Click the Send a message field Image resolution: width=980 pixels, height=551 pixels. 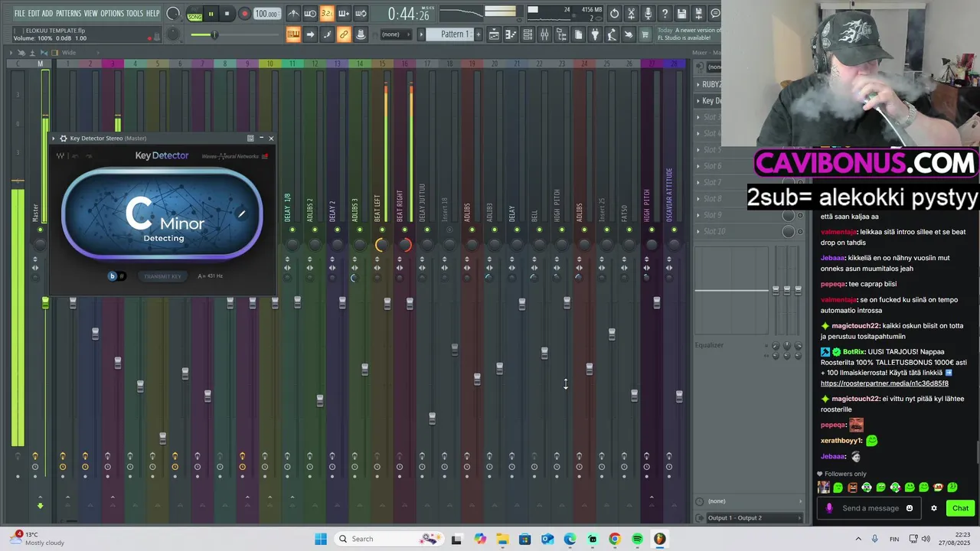(871, 508)
